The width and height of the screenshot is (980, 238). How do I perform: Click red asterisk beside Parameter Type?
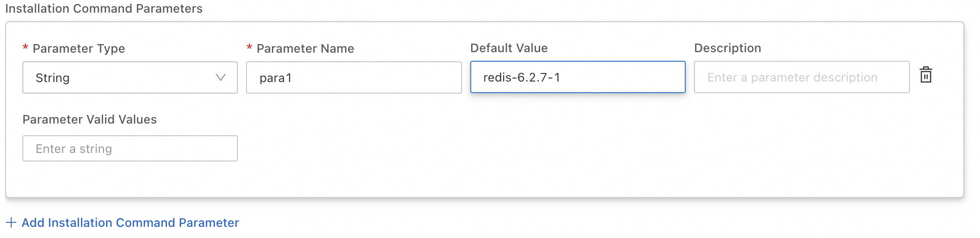coord(25,48)
